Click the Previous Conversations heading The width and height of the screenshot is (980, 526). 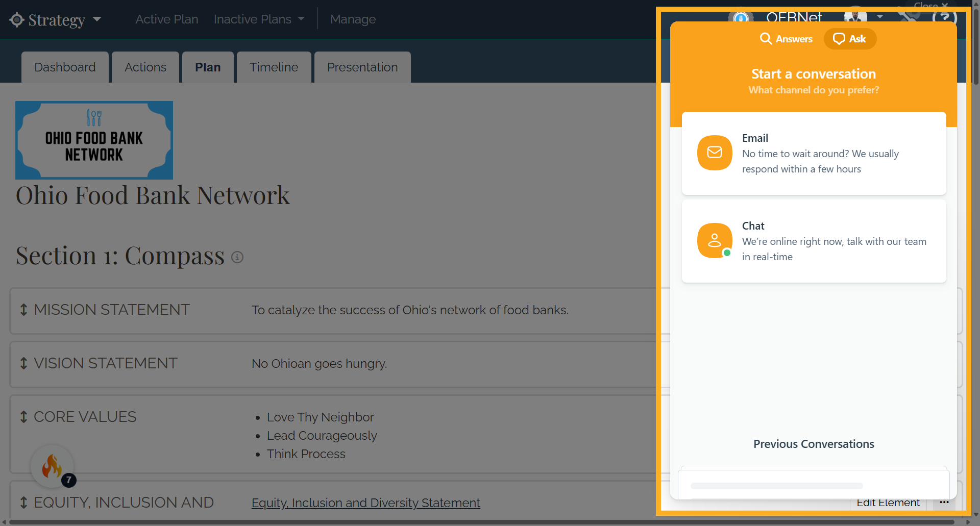click(814, 444)
